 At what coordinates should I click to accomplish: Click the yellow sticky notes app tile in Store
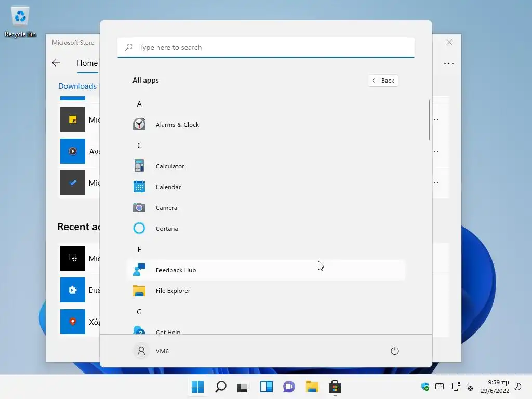[x=73, y=119]
